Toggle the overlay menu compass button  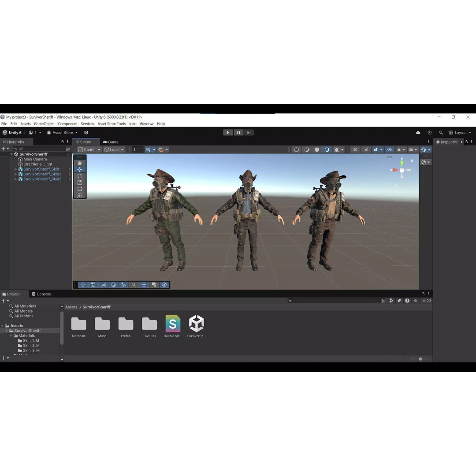click(164, 285)
